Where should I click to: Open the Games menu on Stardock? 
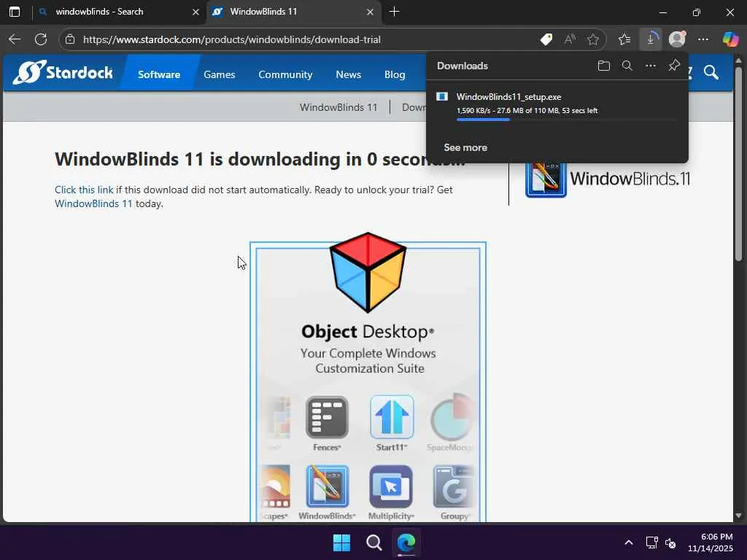[219, 74]
